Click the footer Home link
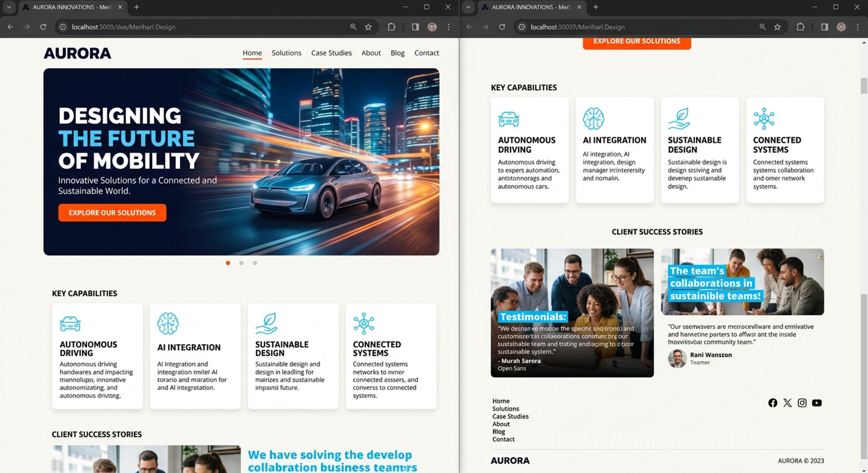 pos(501,401)
